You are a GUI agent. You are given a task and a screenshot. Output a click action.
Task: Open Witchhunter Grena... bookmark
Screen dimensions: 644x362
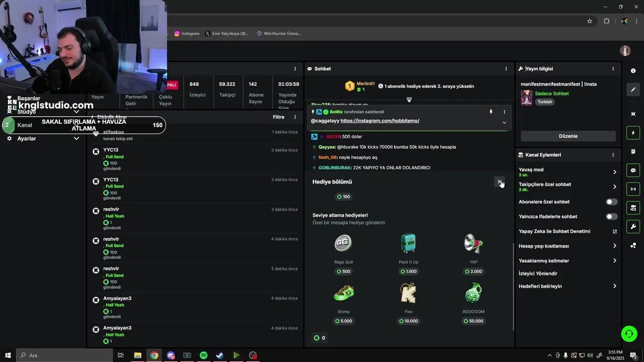point(279,34)
